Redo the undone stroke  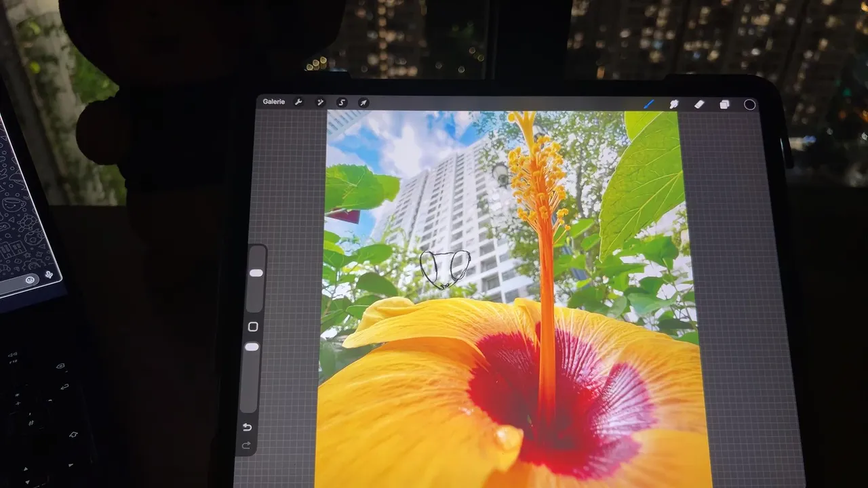246,445
